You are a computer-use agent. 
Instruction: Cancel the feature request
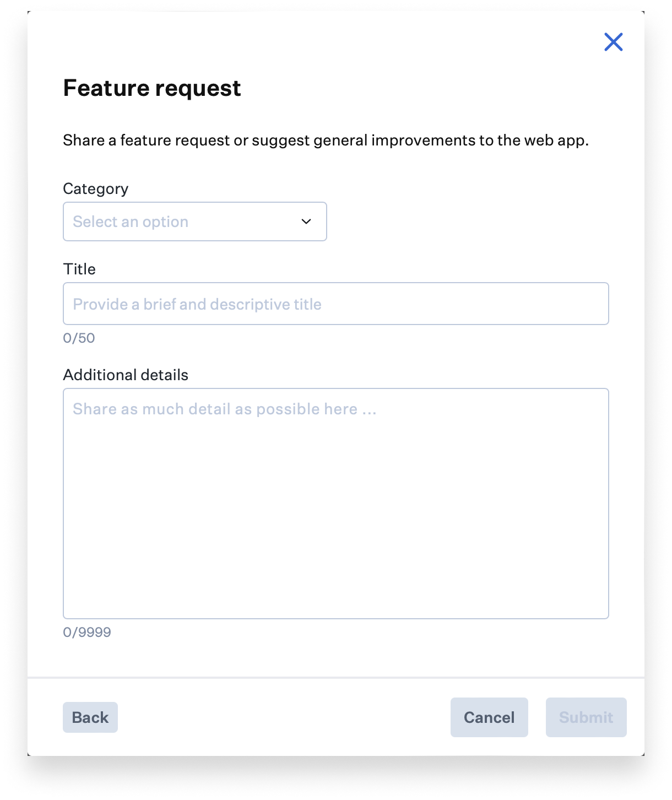point(489,717)
